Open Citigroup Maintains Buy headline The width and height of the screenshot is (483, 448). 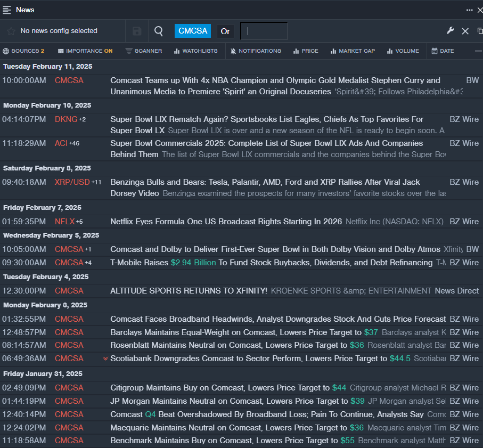228,388
